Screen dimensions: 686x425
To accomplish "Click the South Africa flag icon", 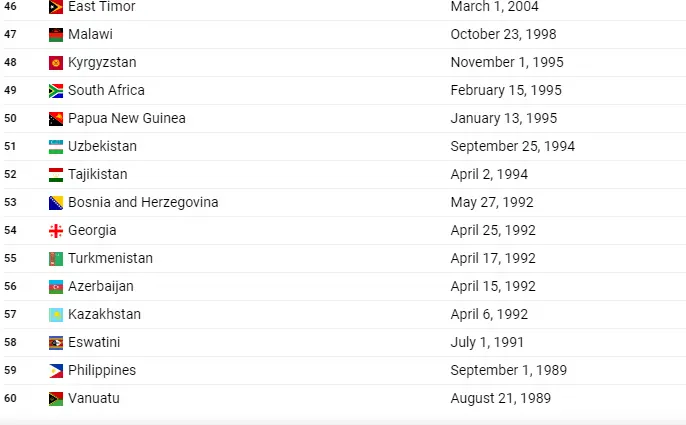I will tap(56, 91).
